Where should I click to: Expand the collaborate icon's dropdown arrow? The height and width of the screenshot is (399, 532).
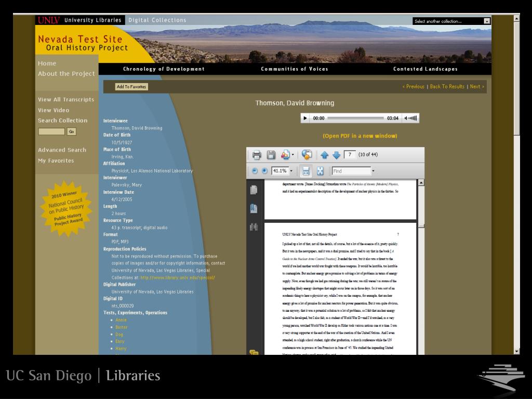point(293,155)
